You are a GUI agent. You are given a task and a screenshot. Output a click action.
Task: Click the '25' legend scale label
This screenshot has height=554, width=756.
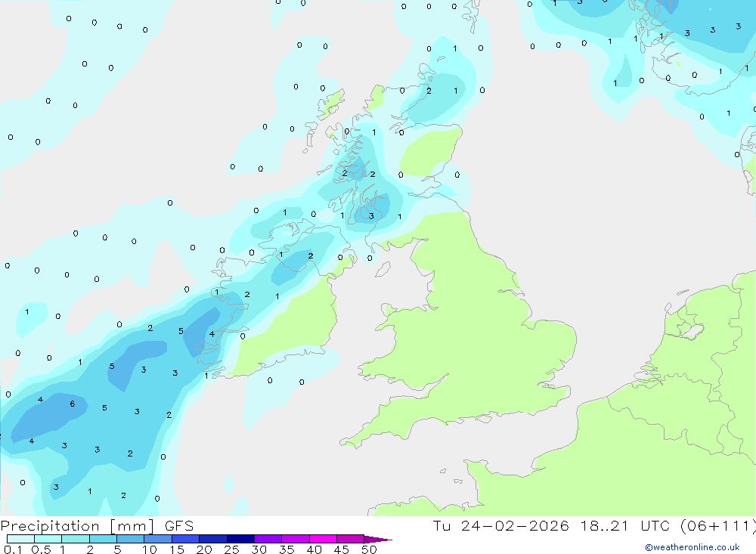pos(232,549)
